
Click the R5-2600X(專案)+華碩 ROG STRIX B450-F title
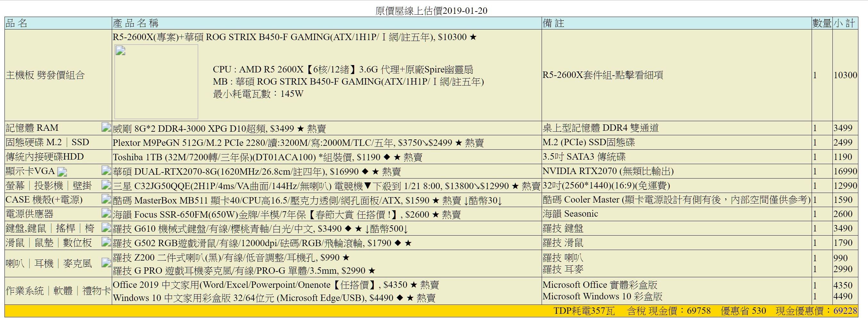295,37
